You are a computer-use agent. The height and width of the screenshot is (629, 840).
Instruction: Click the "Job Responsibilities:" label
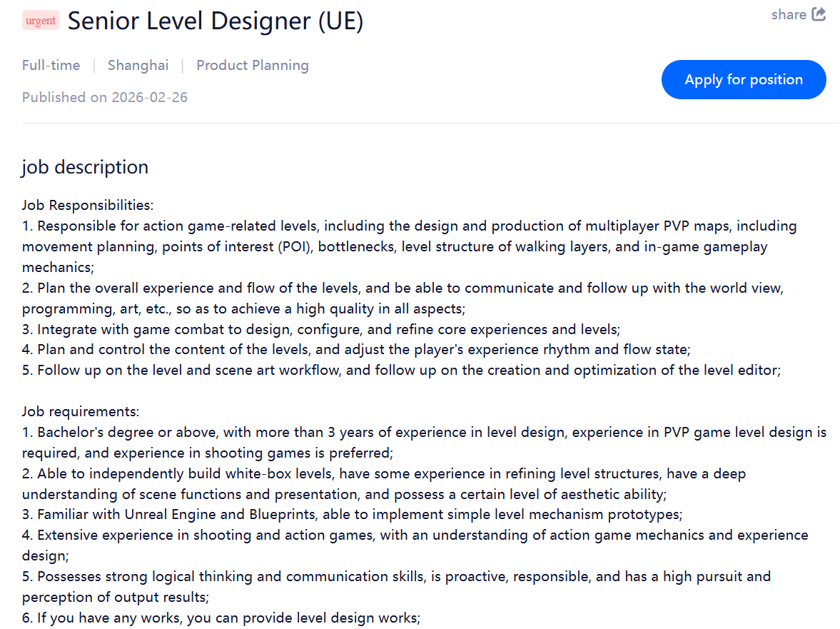[88, 206]
